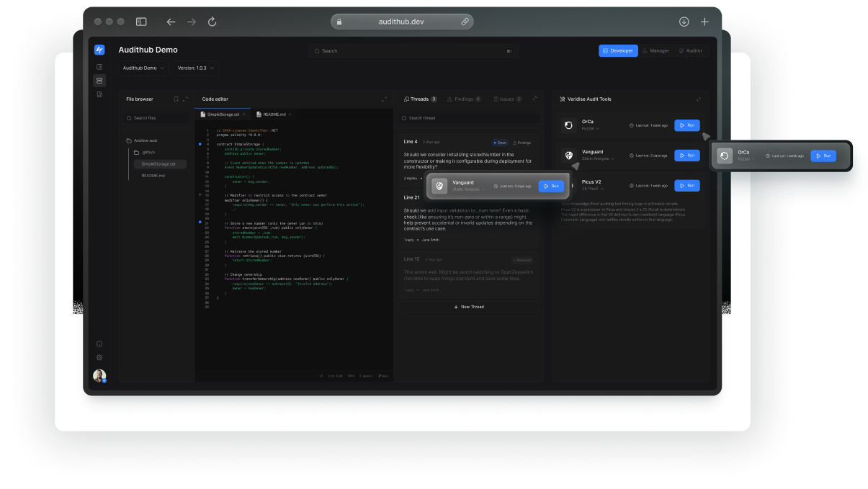Screen dimensions: 868x489
Task: Switch to Auditor role view
Action: pos(690,51)
